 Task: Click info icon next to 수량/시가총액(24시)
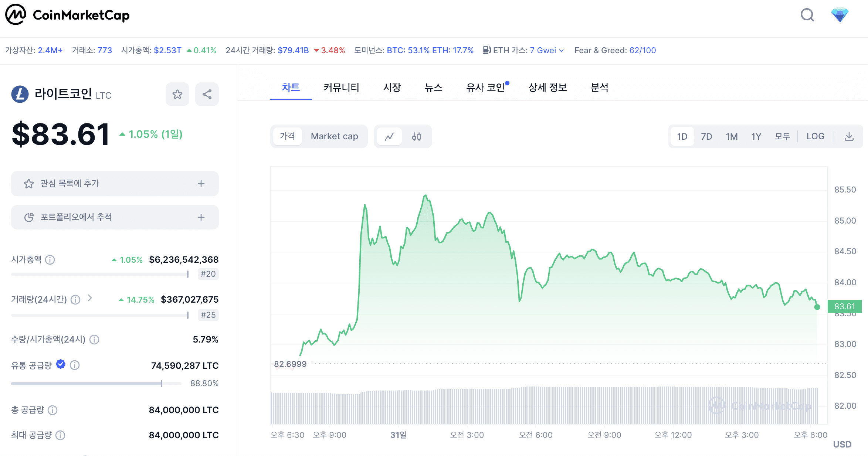point(94,340)
